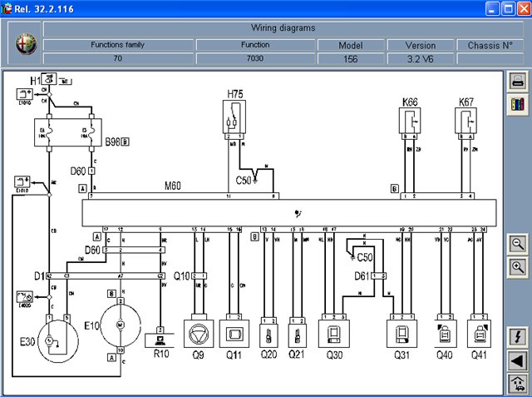Click the Wiring diagrams header bar
Screen dimensions: 532x397
point(283,28)
